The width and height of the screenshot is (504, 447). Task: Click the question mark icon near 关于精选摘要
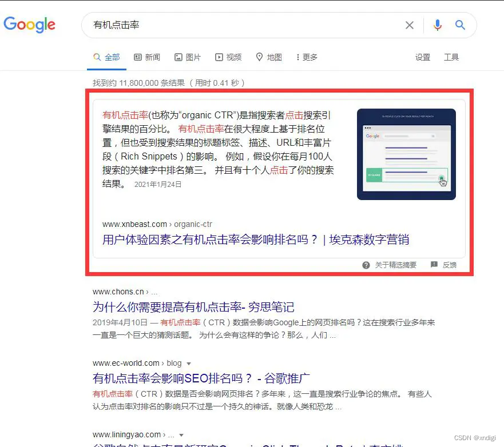(x=366, y=265)
